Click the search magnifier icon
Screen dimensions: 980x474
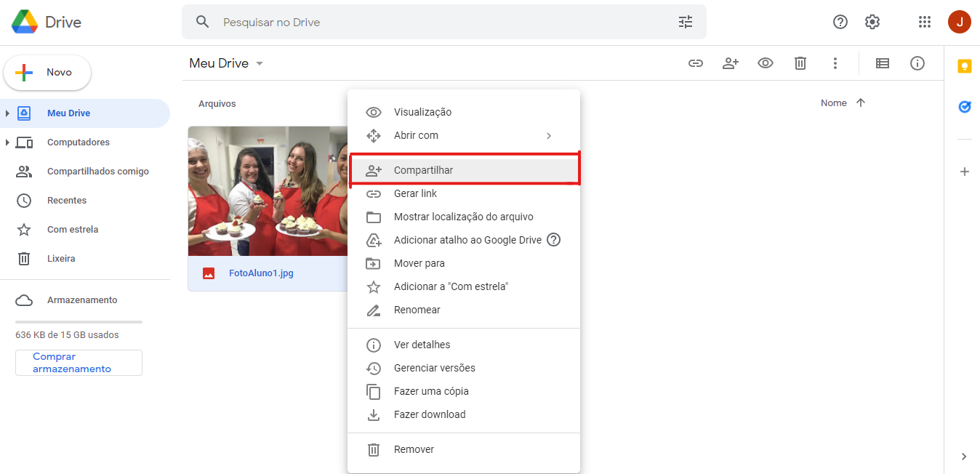203,22
